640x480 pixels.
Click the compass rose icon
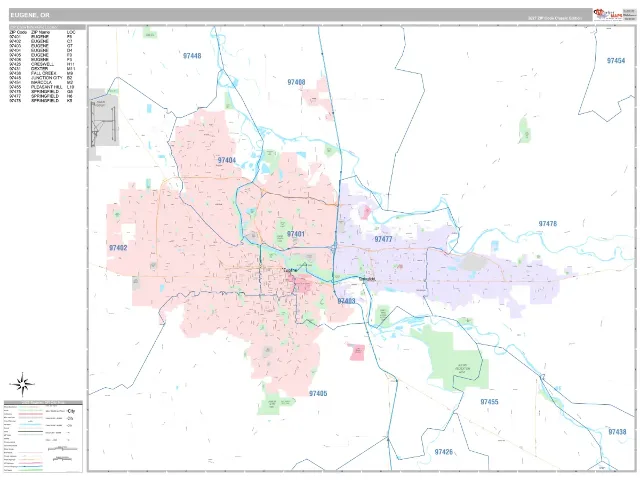[22, 384]
